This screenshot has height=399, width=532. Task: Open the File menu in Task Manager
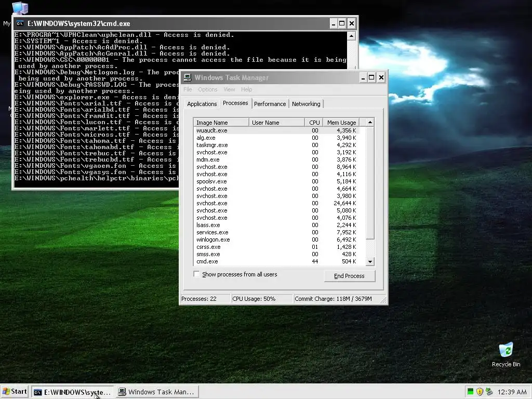188,89
